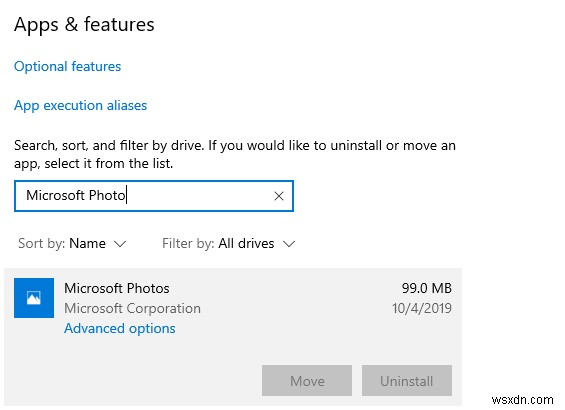
Task: Click the 99.0 MB size value
Action: click(427, 288)
